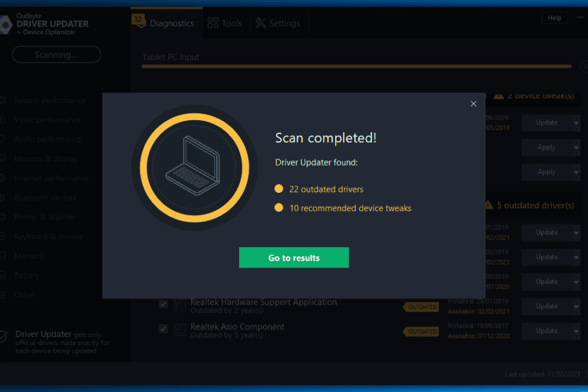Open the Memory category

click(x=29, y=256)
